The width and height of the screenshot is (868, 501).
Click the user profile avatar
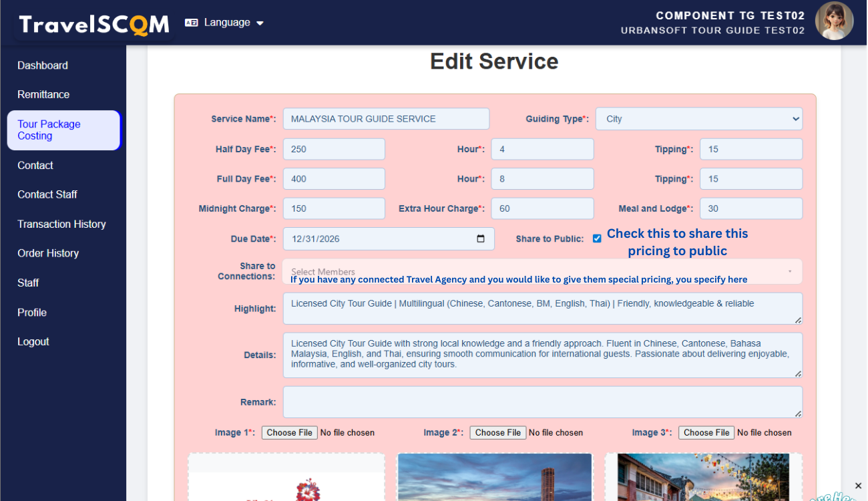(834, 21)
